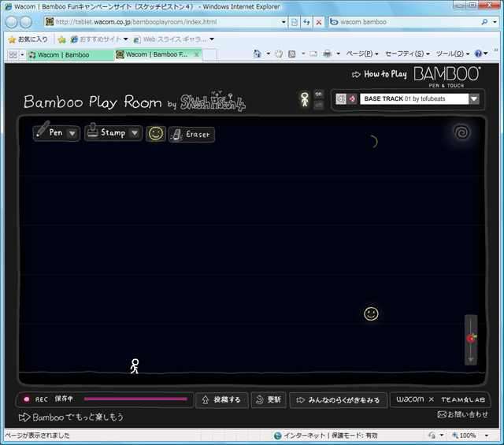
Task: Open the お問い合わせ contact link
Action: click(x=463, y=414)
